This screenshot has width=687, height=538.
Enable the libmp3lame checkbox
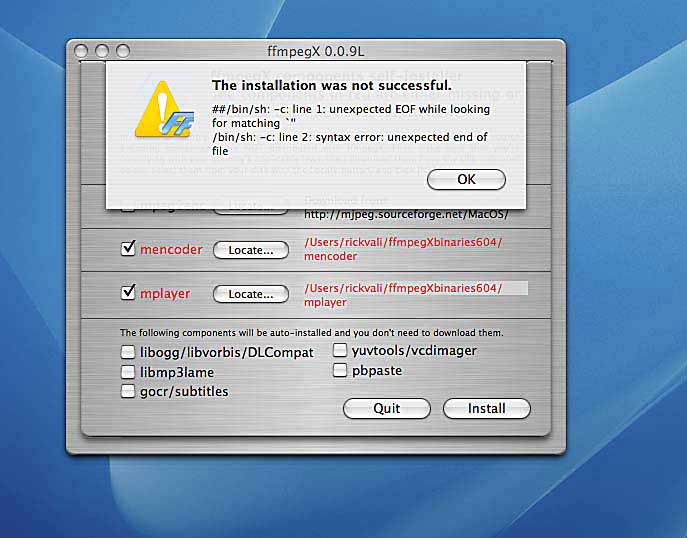click(x=128, y=372)
